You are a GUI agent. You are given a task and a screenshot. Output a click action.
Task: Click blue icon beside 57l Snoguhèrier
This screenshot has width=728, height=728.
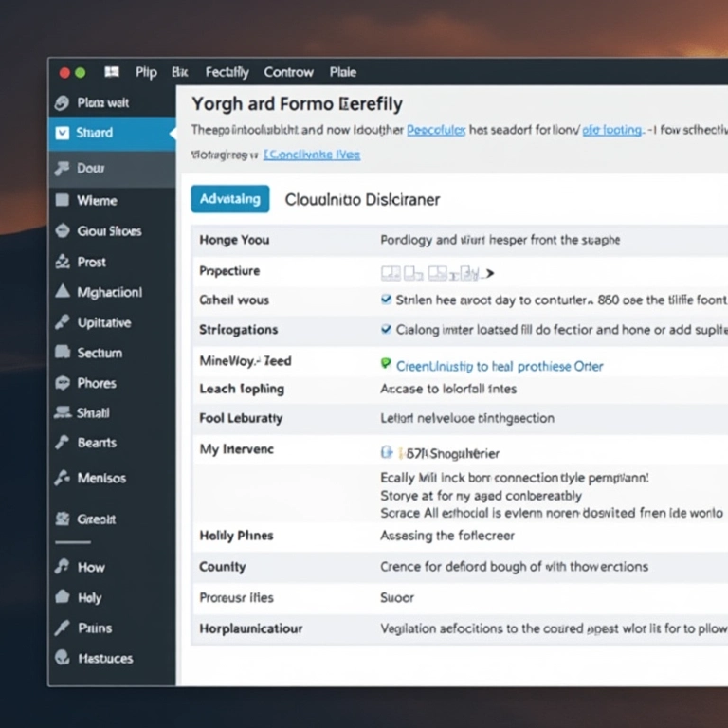pyautogui.click(x=387, y=452)
